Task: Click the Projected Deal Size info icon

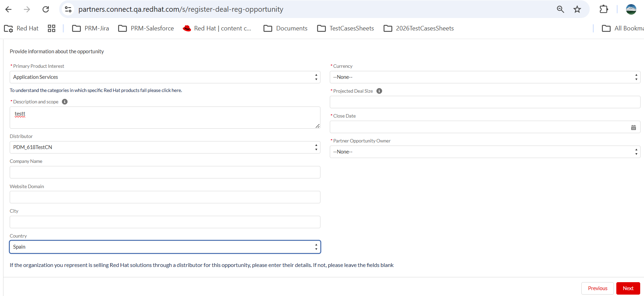Action: coord(379,91)
